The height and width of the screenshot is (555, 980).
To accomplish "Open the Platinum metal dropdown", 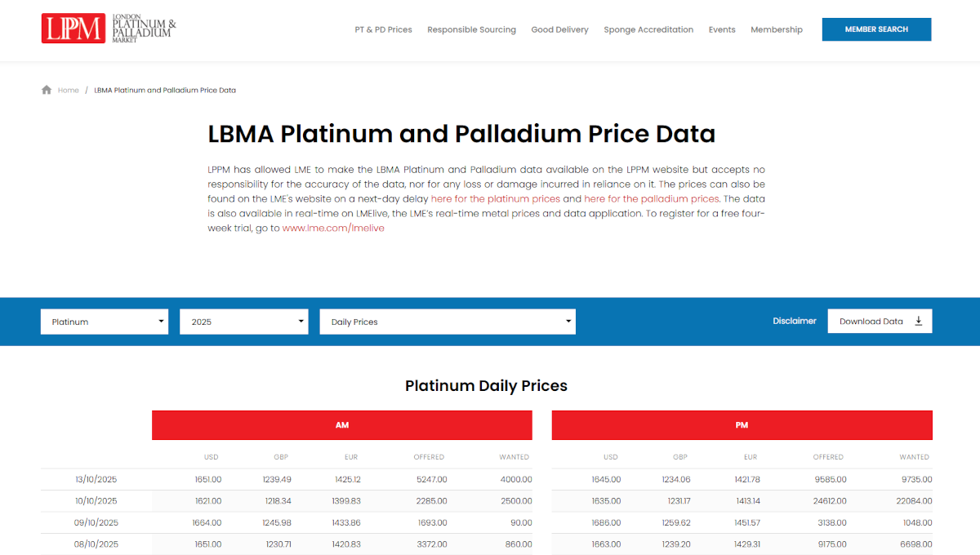I will pos(105,322).
